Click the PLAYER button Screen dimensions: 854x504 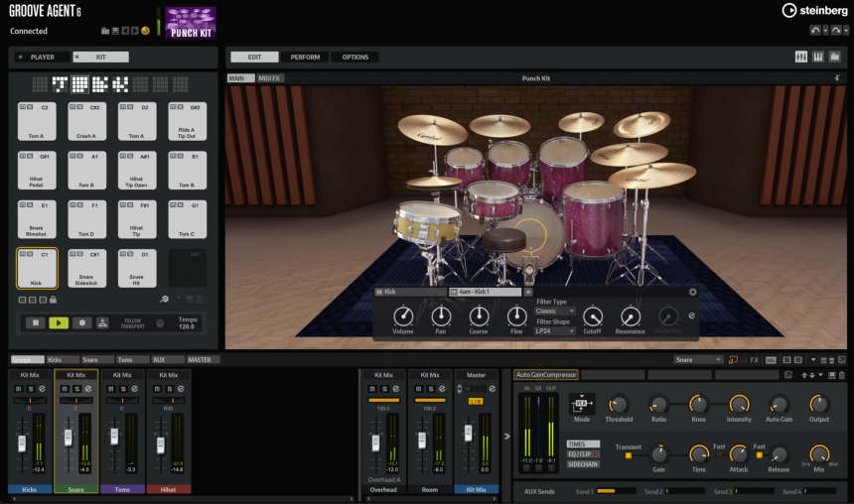coord(43,57)
